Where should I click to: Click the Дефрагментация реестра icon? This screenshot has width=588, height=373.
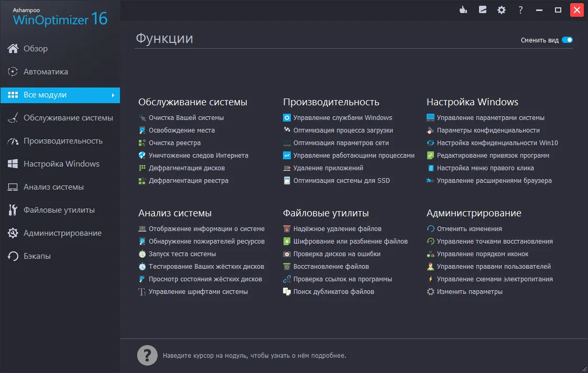142,181
